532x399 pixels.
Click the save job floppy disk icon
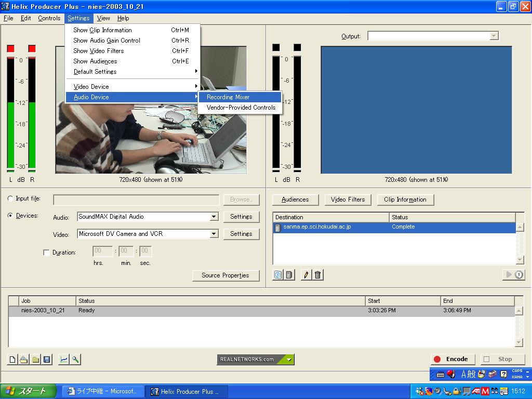(x=47, y=360)
